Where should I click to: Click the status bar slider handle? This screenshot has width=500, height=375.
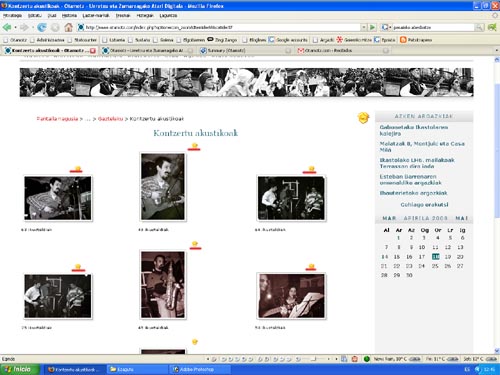[x=313, y=359]
